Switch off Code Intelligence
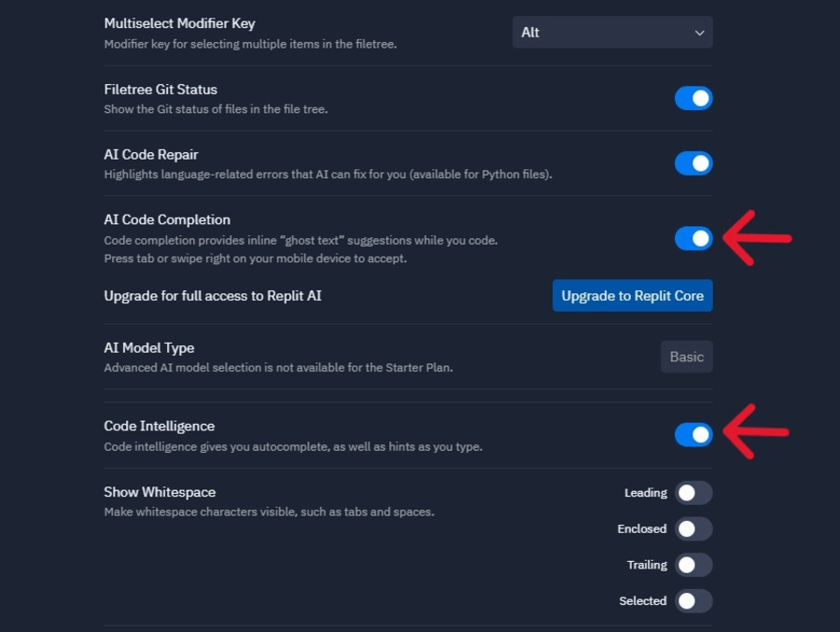This screenshot has width=840, height=632. 693,435
